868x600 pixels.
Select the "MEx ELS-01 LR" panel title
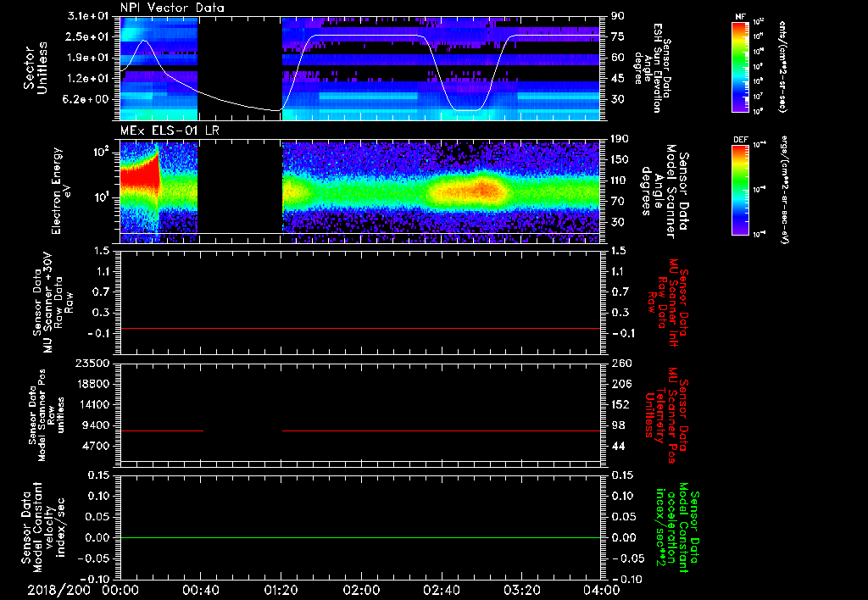point(170,131)
